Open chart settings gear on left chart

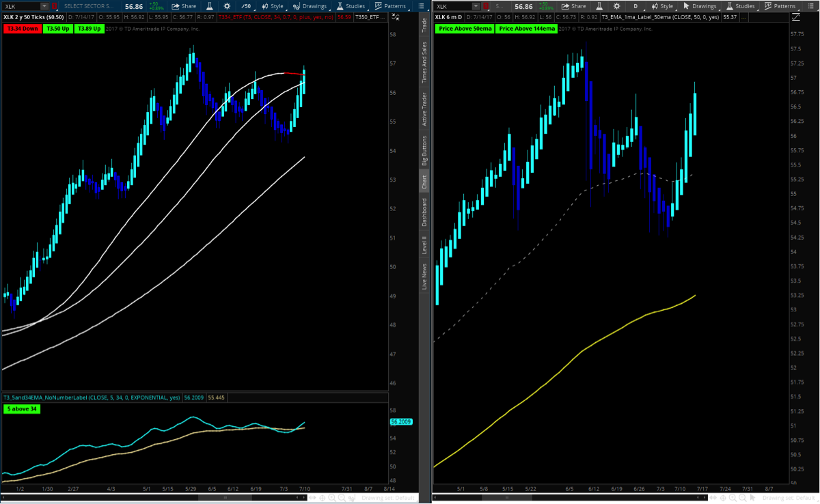tap(227, 6)
